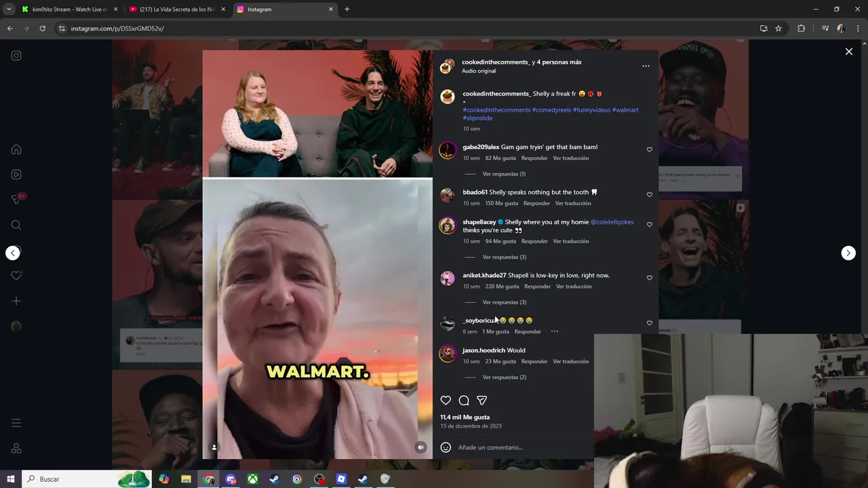This screenshot has height=488, width=868.
Task: Open notifications heart in sidebar
Action: (16, 276)
